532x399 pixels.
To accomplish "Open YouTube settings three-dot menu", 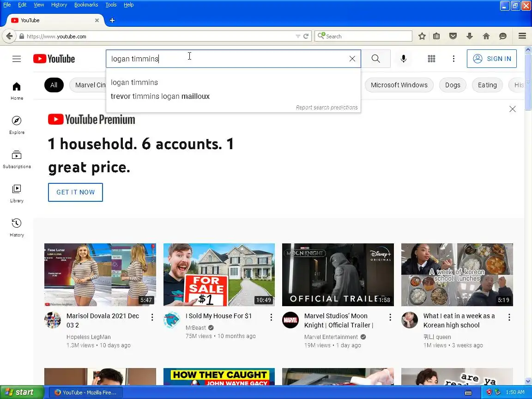I will [453, 59].
